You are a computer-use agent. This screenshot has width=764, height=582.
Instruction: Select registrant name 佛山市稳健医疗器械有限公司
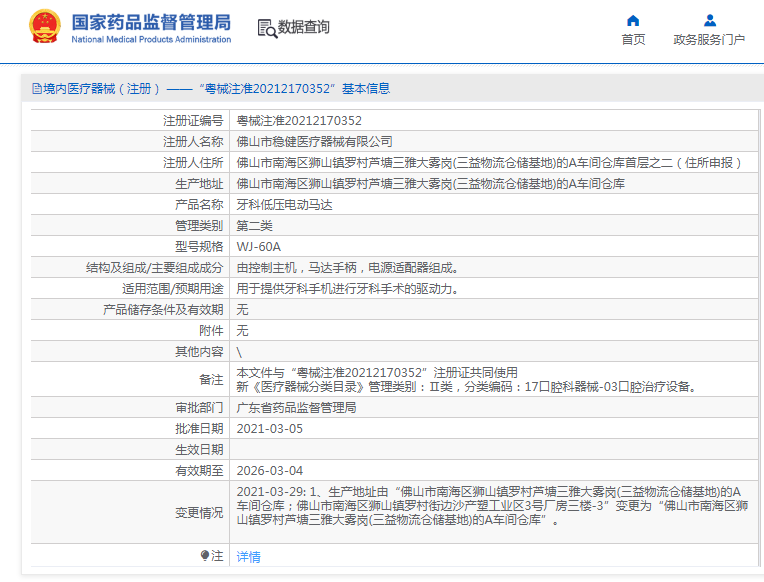(x=314, y=142)
